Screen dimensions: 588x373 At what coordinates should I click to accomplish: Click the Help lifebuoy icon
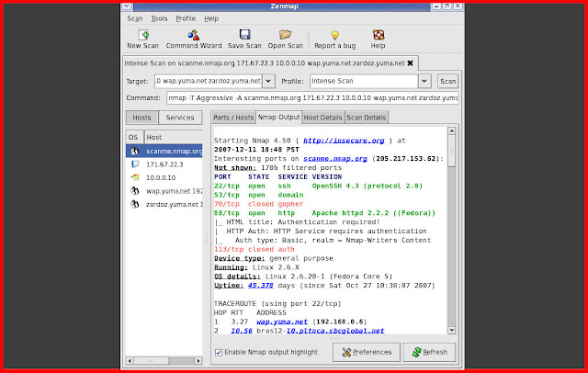378,35
